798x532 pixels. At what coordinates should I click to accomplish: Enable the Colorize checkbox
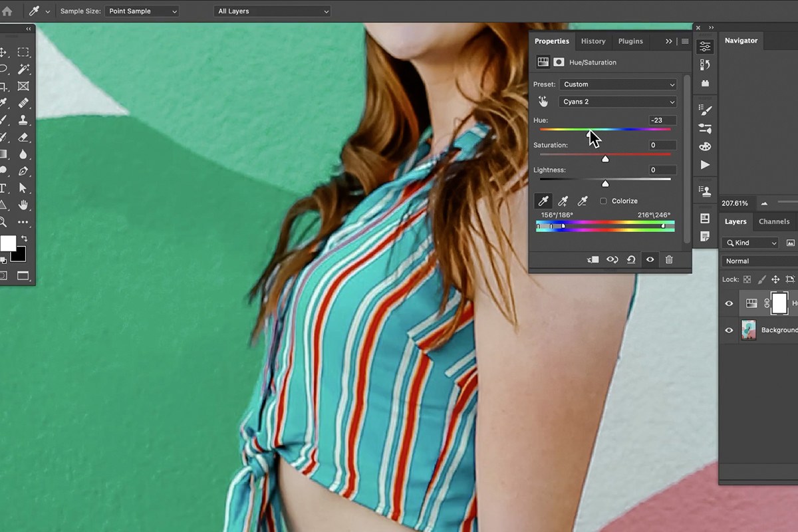(604, 201)
